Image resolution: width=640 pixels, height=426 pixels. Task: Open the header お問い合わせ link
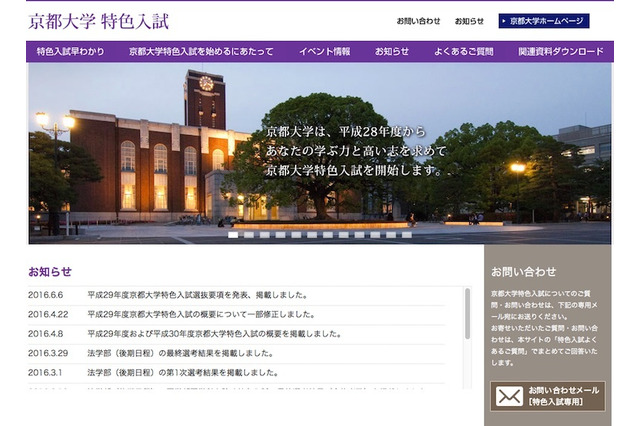coord(418,21)
